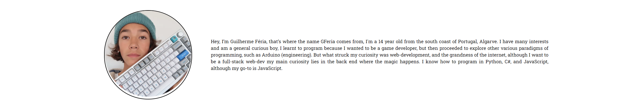Click the word "full-stack" in the paragraph

pyautogui.click(x=233, y=62)
